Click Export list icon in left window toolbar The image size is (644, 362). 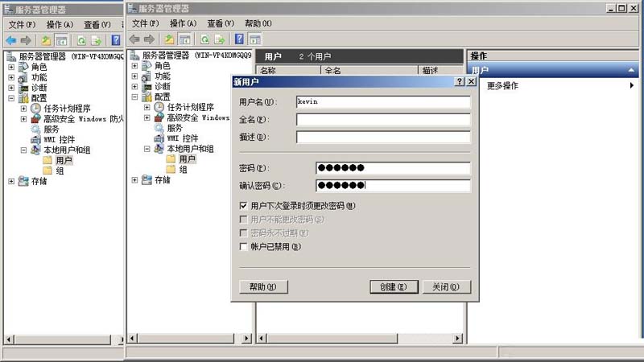[x=96, y=40]
